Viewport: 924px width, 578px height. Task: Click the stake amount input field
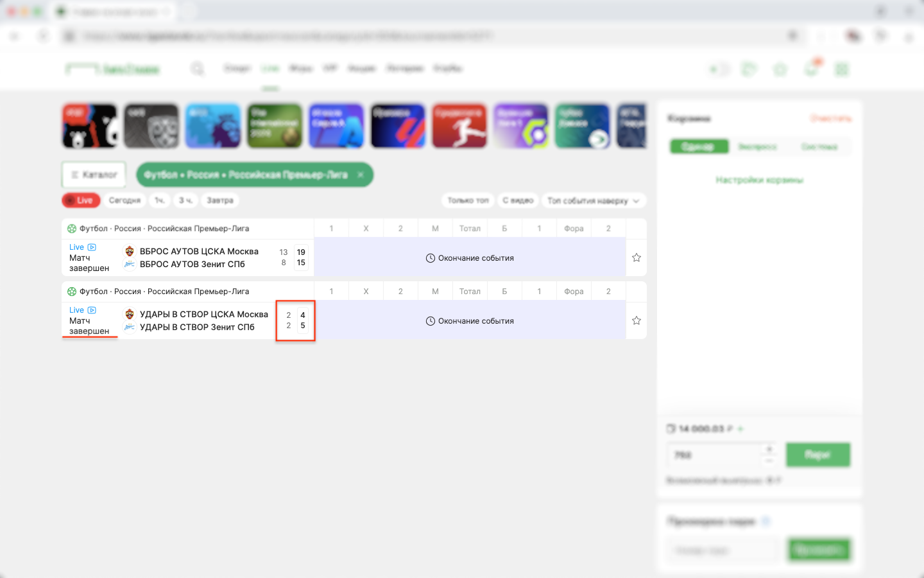[712, 455]
